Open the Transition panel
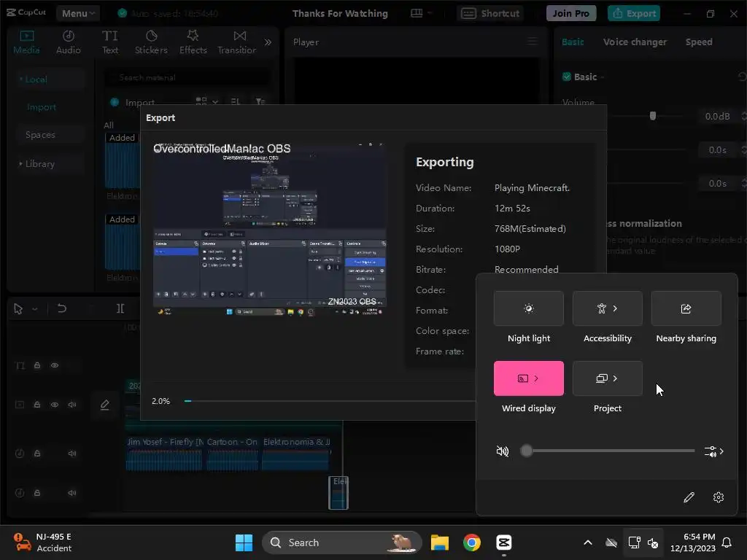Image resolution: width=747 pixels, height=560 pixels. tap(237, 42)
